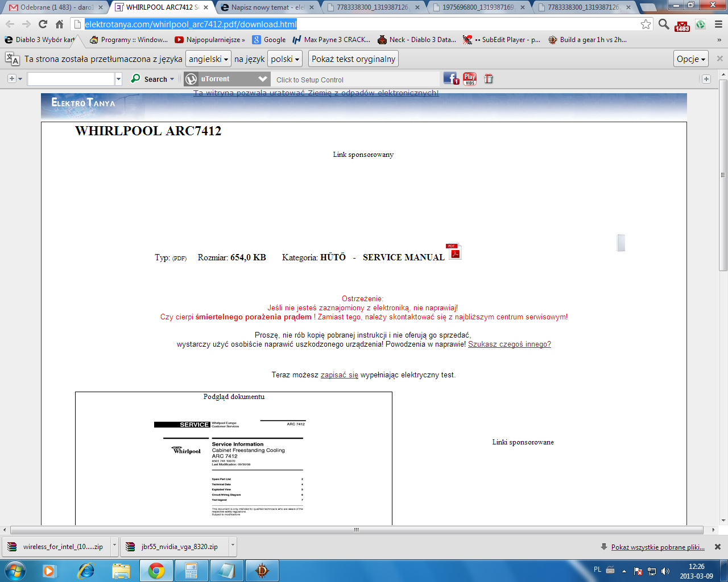This screenshot has height=582, width=728.
Task: Open Internet Explorer from the taskbar
Action: click(x=86, y=571)
